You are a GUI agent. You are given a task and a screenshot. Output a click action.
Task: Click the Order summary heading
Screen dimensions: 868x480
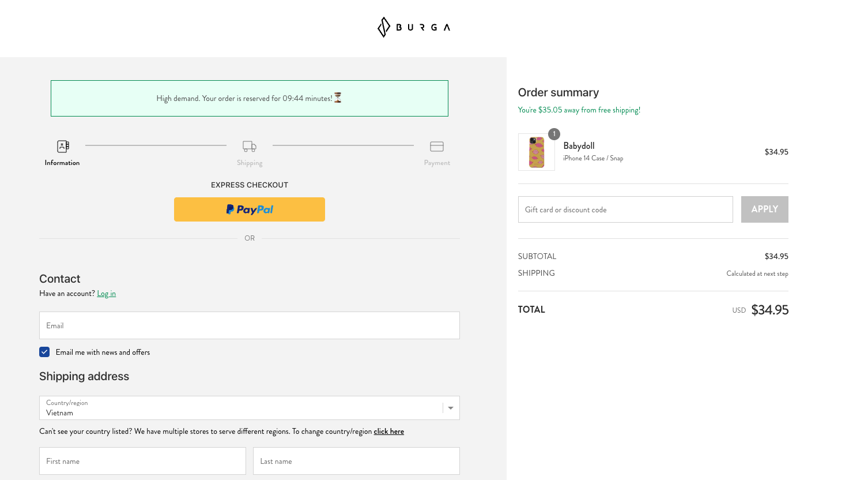[558, 92]
